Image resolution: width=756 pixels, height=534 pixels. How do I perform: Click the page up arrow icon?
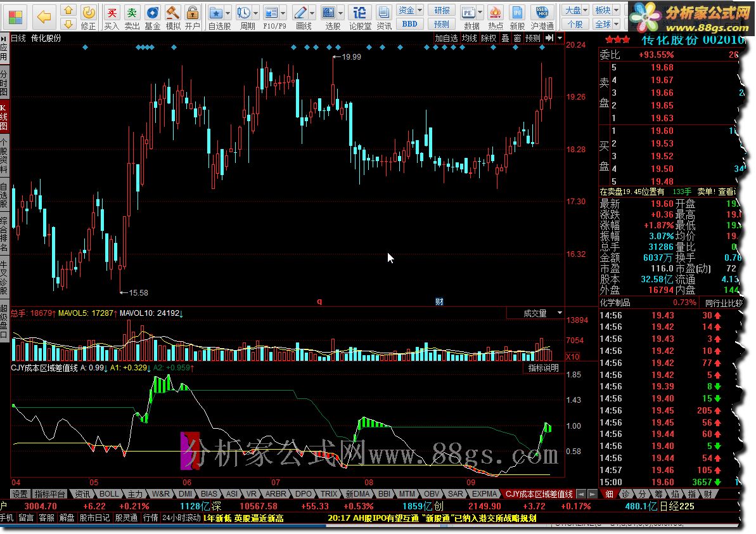tap(68, 10)
